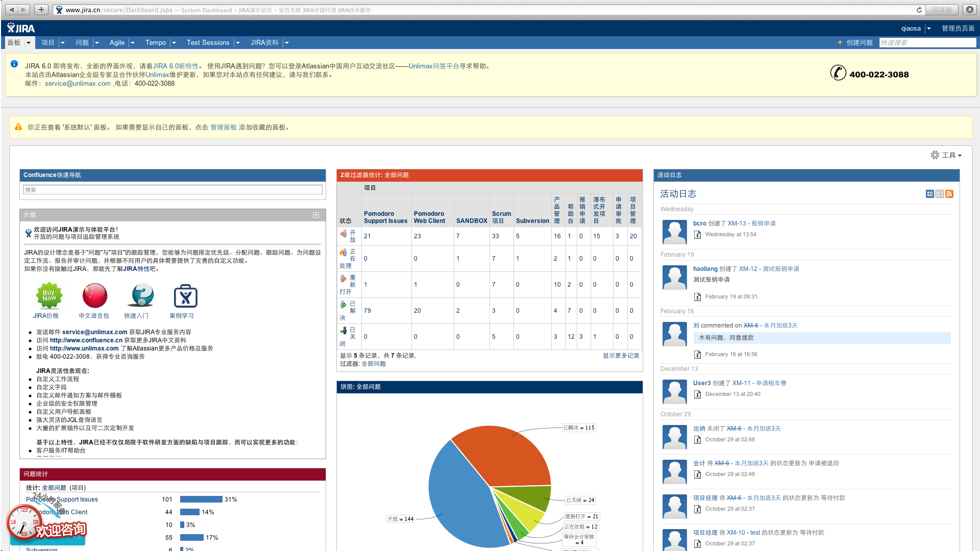Click the browser add bookmark plus button

point(41,10)
